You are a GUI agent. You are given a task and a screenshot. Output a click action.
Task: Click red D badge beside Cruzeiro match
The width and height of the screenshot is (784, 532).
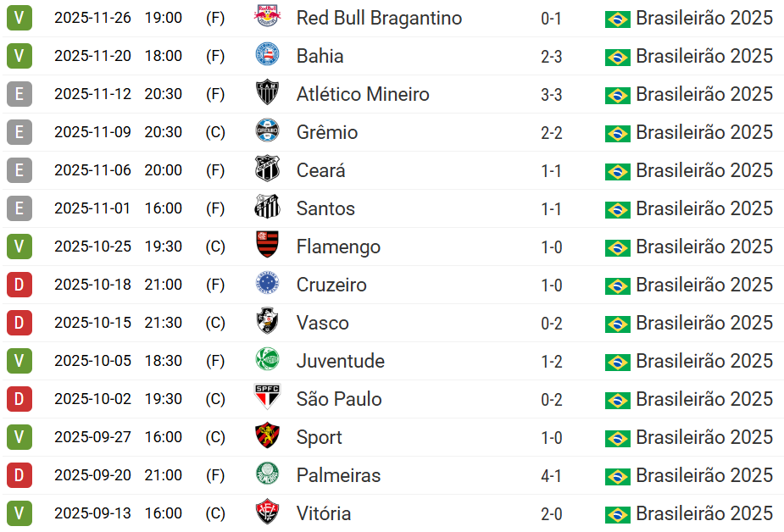coord(19,285)
